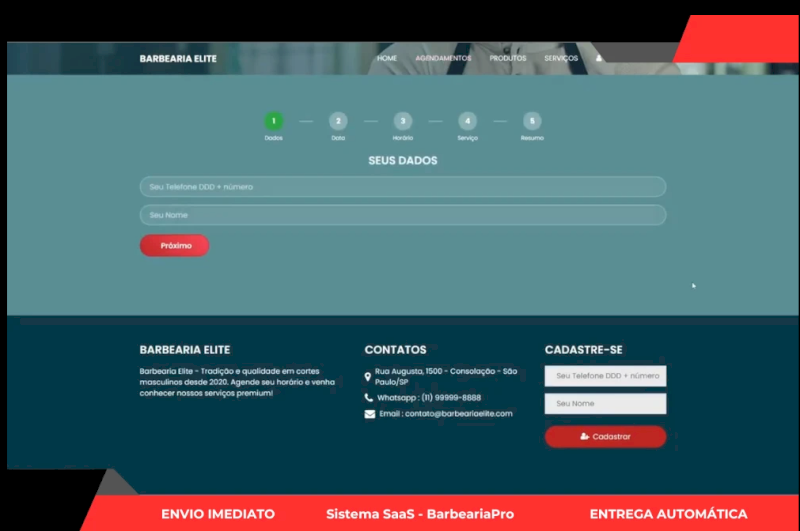The width and height of the screenshot is (800, 531).
Task: Click the CONTATOS heading
Action: tap(395, 350)
